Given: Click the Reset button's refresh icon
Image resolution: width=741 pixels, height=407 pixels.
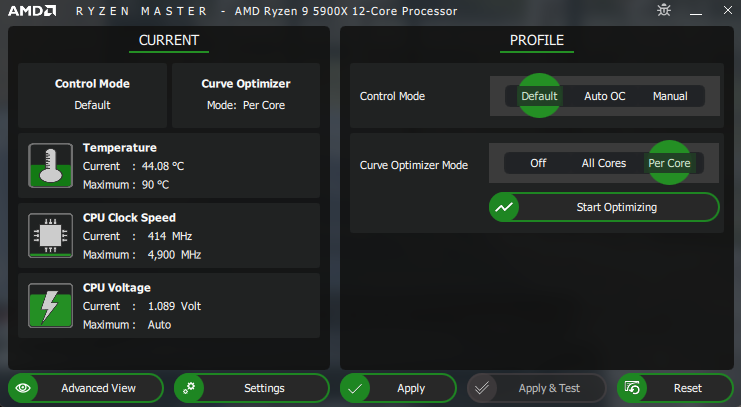Looking at the screenshot, I should point(632,388).
